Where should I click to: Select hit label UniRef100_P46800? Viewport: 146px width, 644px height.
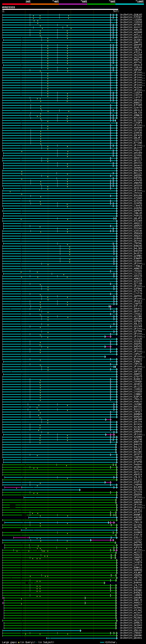pyautogui.click(x=131, y=464)
